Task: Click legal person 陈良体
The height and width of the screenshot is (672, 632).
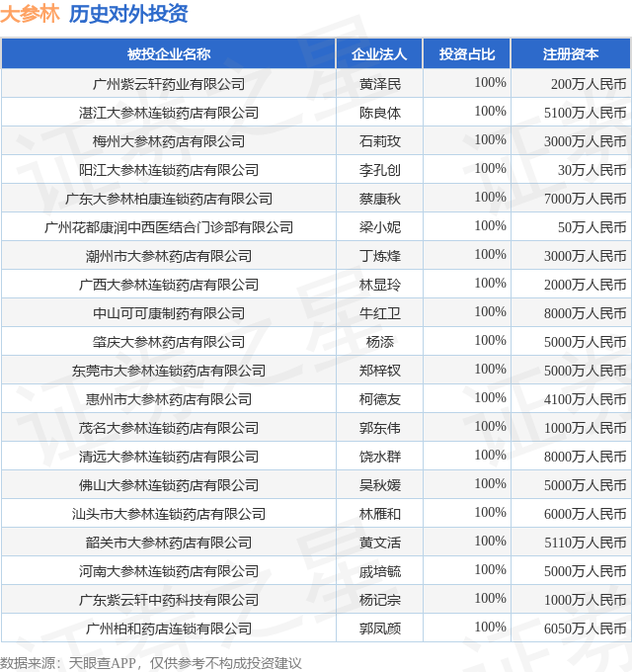Action: coord(380,113)
